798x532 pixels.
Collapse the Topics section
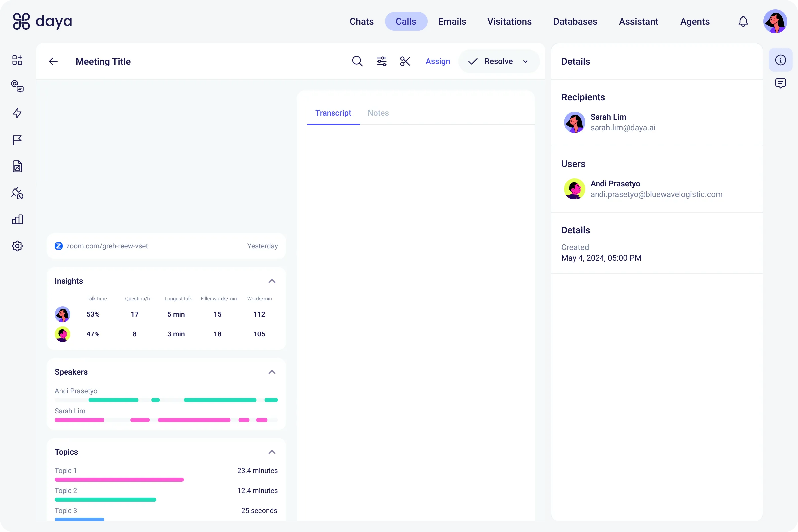click(272, 452)
